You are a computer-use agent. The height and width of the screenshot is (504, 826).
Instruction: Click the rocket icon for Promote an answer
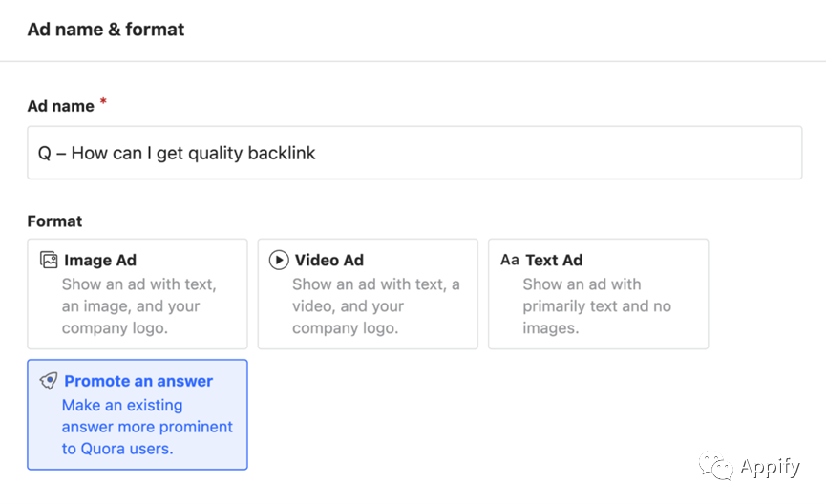(x=49, y=381)
